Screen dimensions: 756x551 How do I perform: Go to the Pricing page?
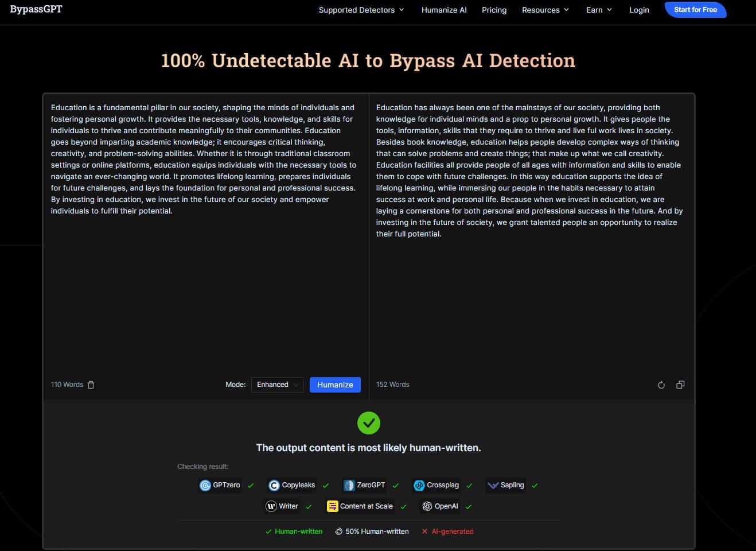pyautogui.click(x=494, y=10)
